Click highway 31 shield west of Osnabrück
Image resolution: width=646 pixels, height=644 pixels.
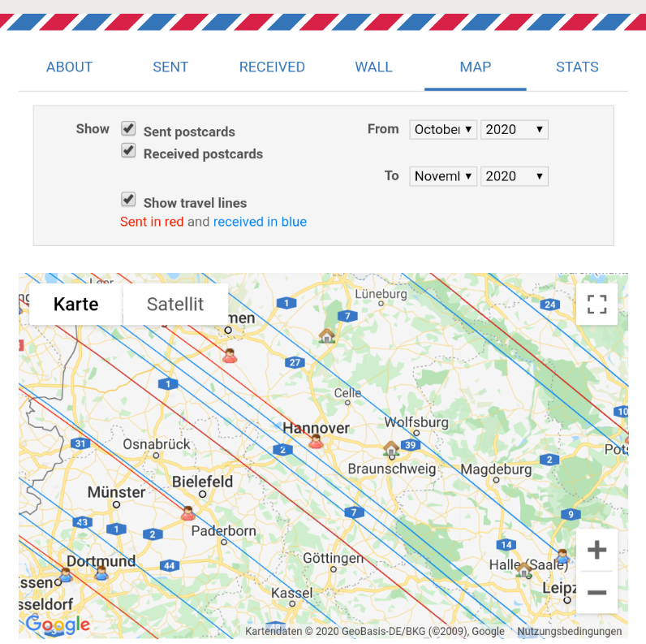[x=80, y=443]
